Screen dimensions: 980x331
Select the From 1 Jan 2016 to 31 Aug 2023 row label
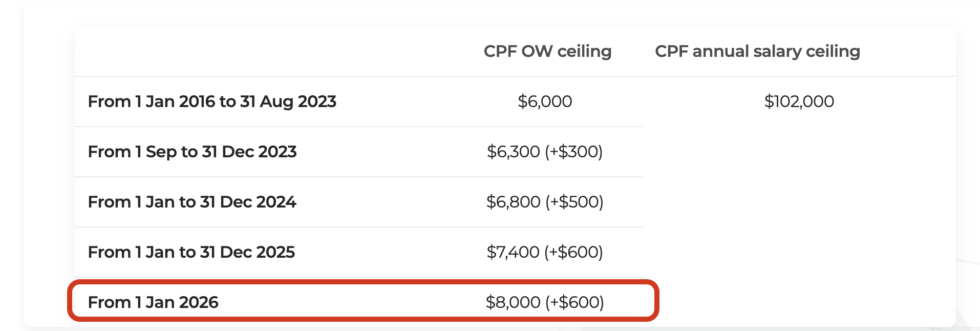(212, 101)
